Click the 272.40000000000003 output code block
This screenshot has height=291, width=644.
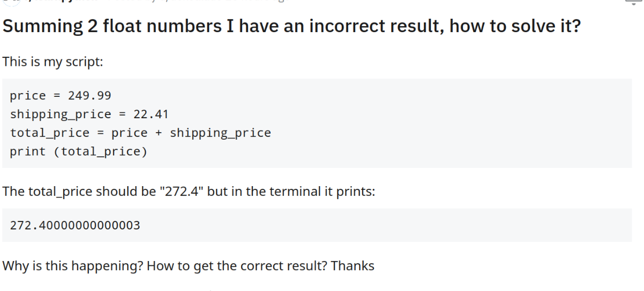click(75, 225)
